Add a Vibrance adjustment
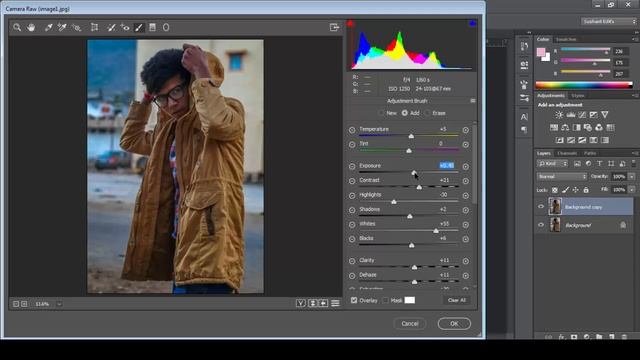Image resolution: width=640 pixels, height=360 pixels. (x=605, y=115)
